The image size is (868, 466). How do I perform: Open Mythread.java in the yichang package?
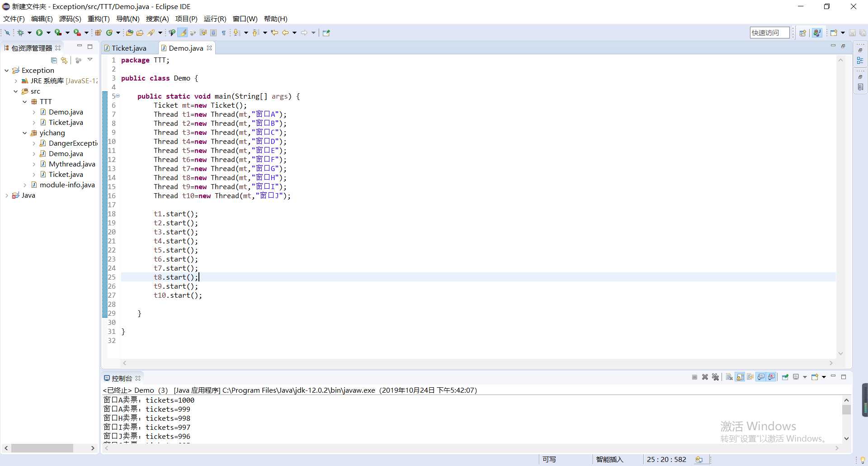pyautogui.click(x=72, y=164)
